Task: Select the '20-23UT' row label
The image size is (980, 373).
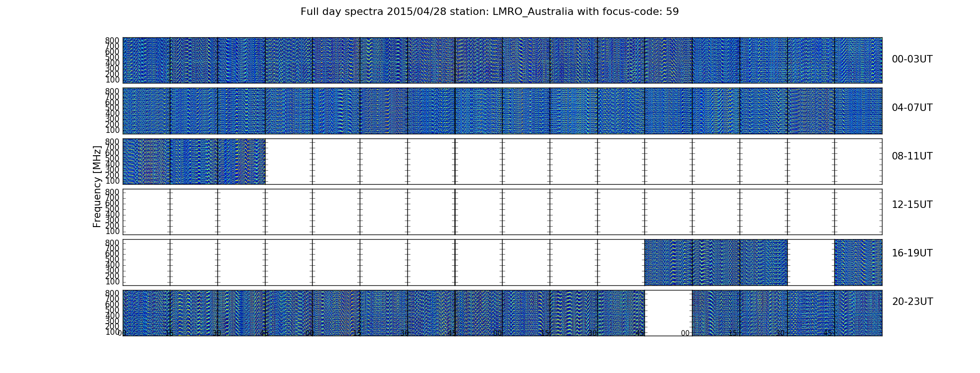Action: pos(912,302)
